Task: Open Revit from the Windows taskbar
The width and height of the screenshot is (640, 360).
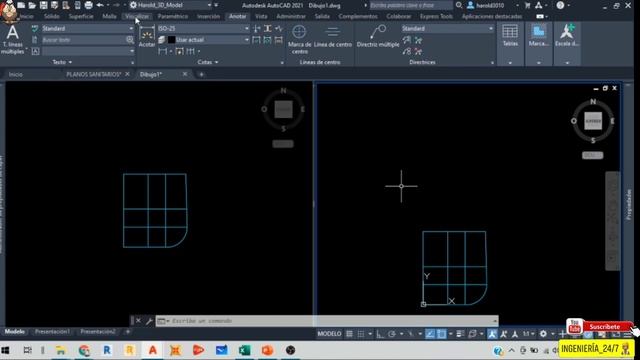Action: (107, 350)
